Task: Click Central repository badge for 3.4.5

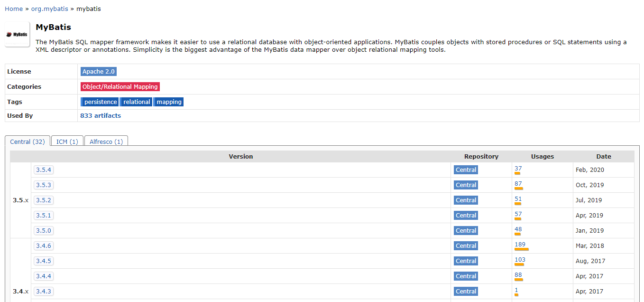Action: point(466,261)
